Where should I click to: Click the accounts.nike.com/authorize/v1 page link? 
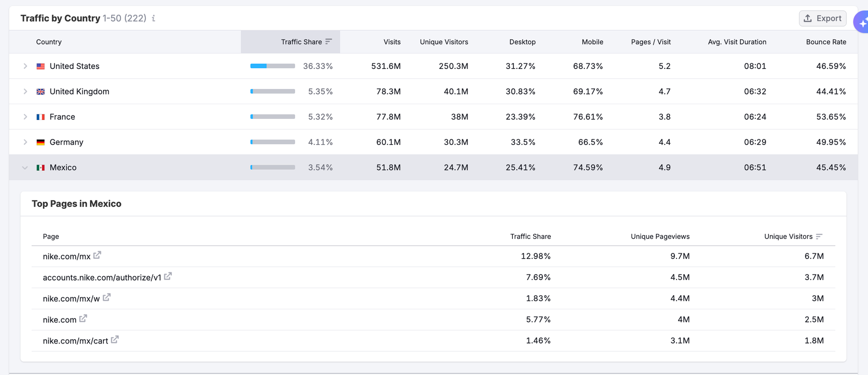102,277
